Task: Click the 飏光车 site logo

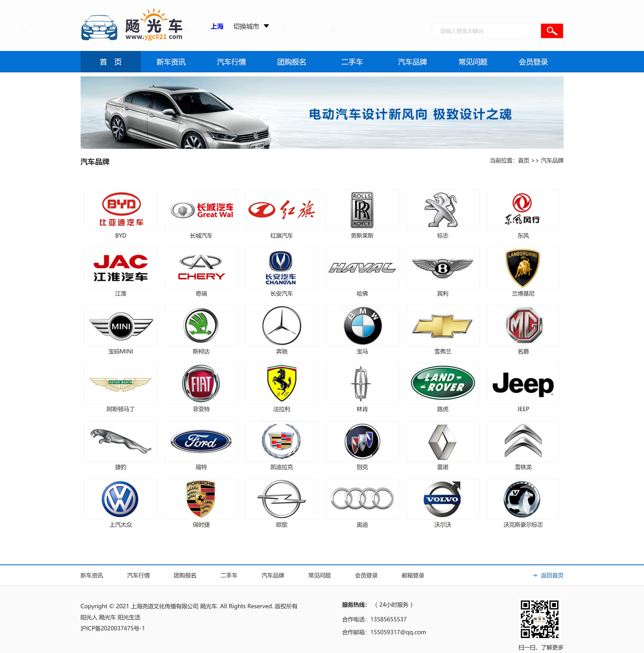Action: coord(132,25)
